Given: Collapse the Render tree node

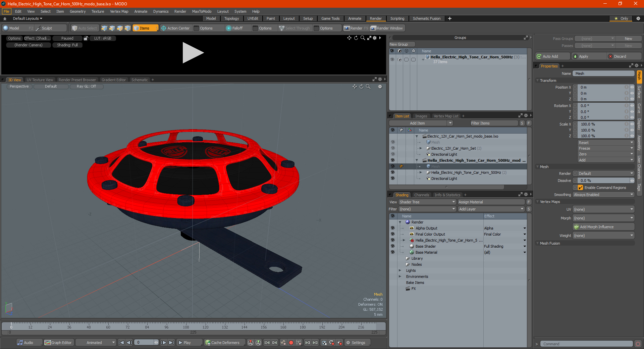Looking at the screenshot, I should [400, 222].
